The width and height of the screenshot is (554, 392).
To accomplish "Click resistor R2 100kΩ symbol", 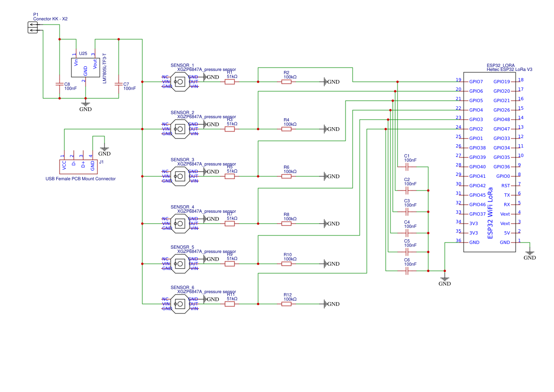I will 286,82.
